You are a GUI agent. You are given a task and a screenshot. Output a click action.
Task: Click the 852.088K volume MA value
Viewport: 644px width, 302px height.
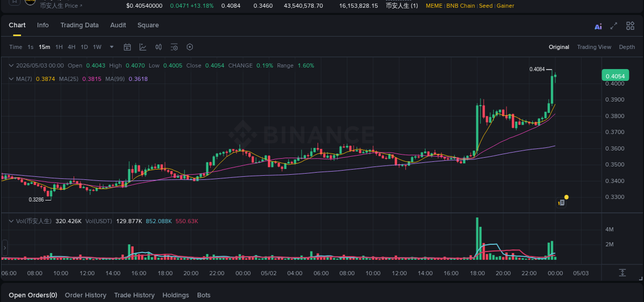159,221
